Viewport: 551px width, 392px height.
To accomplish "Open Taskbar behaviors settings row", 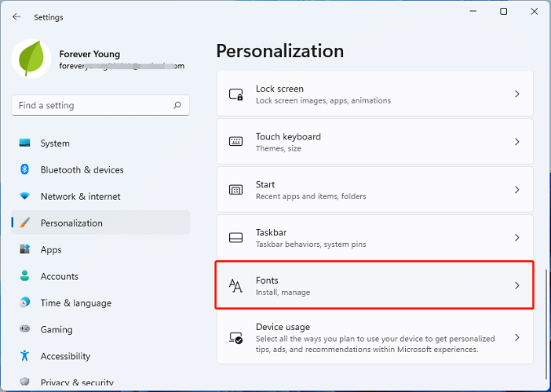I will 374,238.
